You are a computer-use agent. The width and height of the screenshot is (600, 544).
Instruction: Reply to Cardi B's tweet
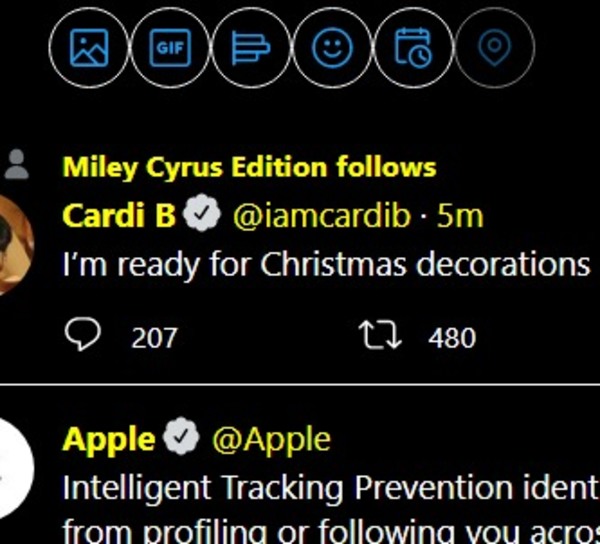84,337
